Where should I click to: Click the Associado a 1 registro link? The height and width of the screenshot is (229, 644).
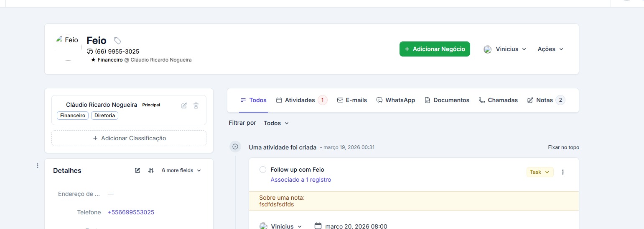coord(300,180)
